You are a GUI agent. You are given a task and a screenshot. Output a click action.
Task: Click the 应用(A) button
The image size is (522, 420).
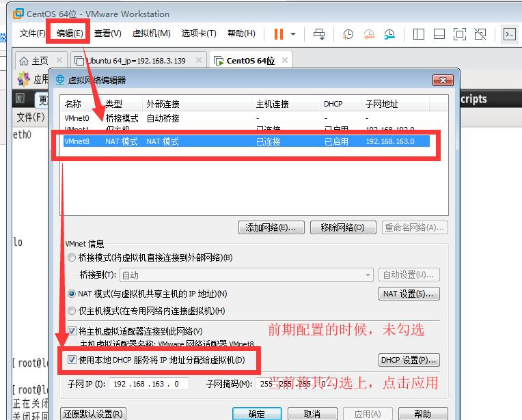pos(368,414)
